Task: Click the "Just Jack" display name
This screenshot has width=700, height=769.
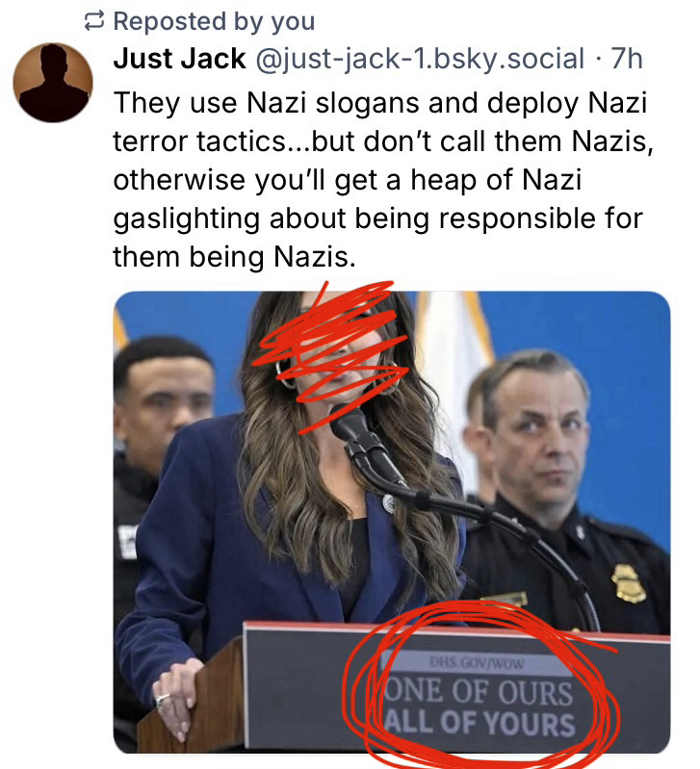Action: 179,59
